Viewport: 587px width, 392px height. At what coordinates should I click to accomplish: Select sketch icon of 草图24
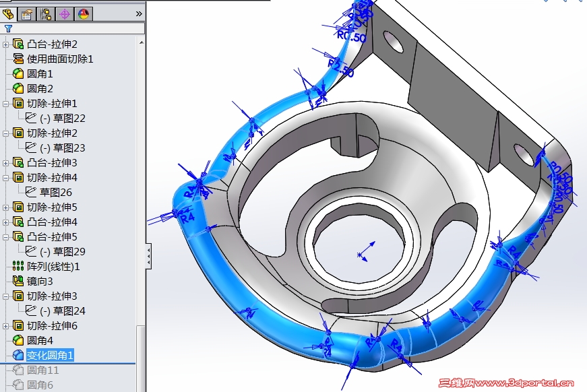coord(31,311)
